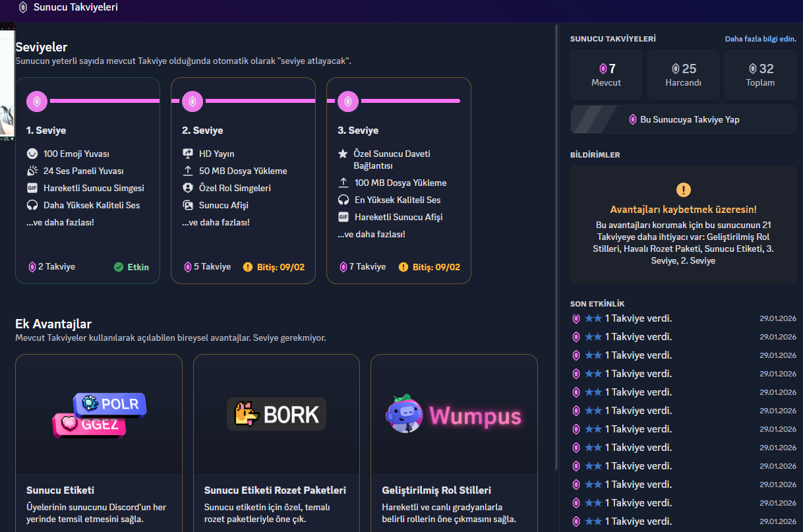Click the SON ETKİNLİK section label

point(597,304)
